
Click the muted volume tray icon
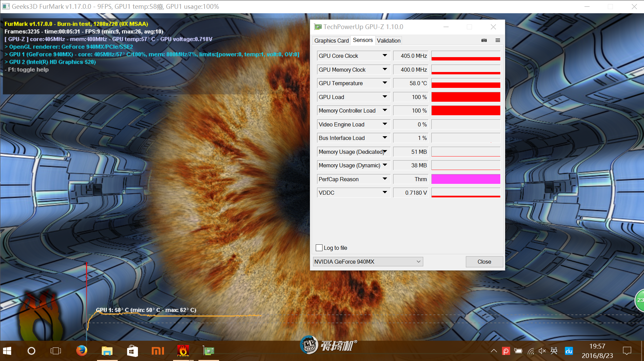click(542, 351)
